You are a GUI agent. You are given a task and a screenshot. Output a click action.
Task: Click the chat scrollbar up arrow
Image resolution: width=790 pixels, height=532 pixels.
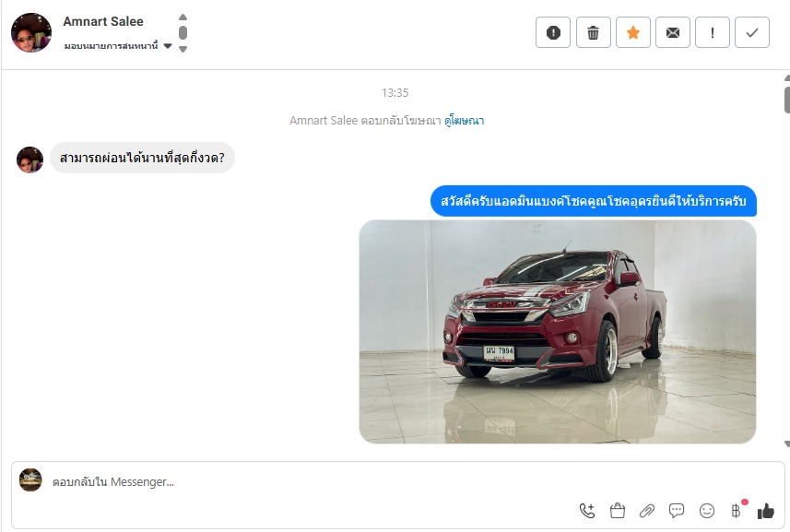pyautogui.click(x=787, y=77)
